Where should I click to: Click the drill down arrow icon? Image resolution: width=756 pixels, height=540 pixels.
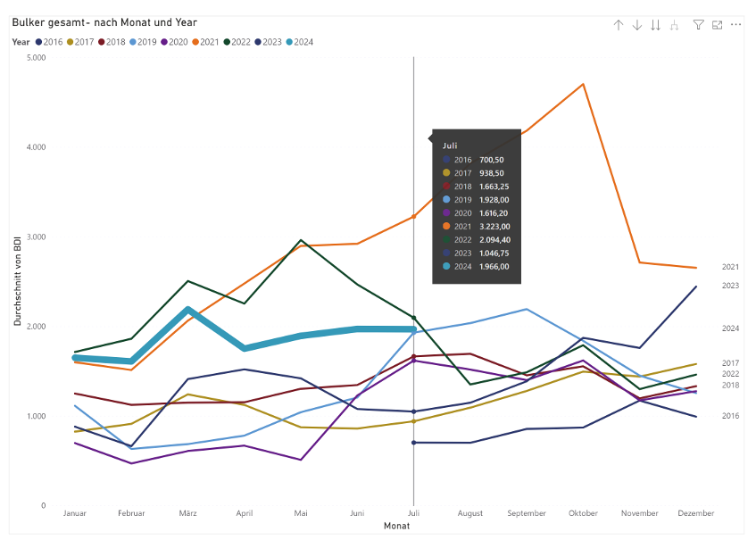click(636, 25)
